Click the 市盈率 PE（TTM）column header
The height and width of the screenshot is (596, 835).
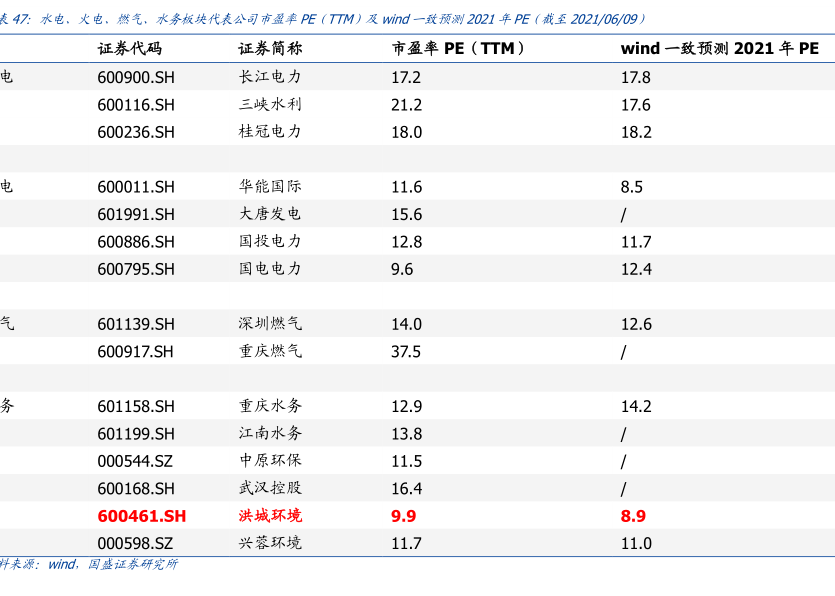[458, 49]
